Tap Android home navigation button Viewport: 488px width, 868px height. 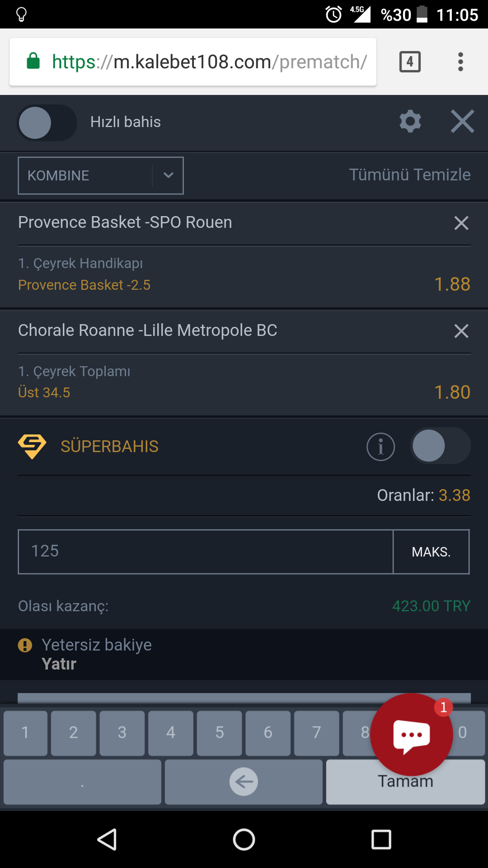tap(244, 840)
